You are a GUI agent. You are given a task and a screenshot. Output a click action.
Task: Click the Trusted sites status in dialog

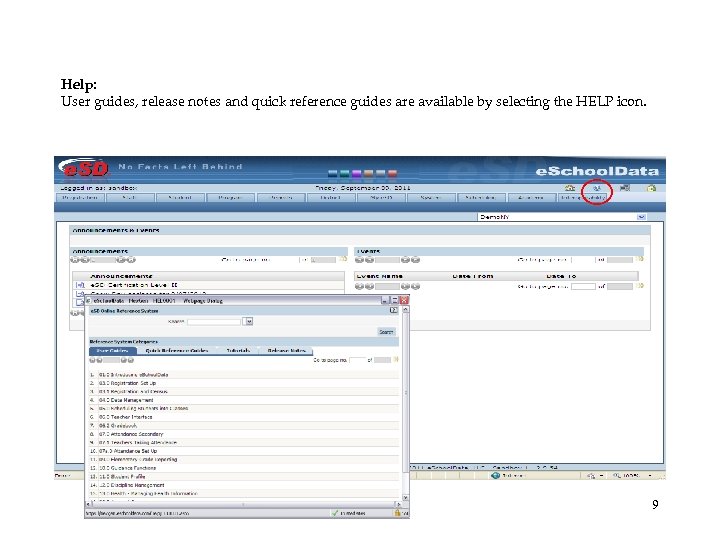tap(349, 513)
